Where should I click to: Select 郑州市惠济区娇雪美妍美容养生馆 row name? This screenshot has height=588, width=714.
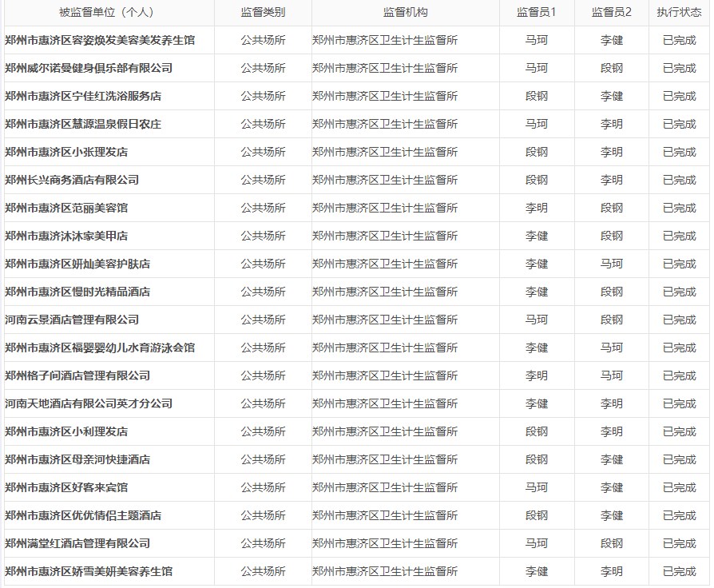tap(89, 571)
